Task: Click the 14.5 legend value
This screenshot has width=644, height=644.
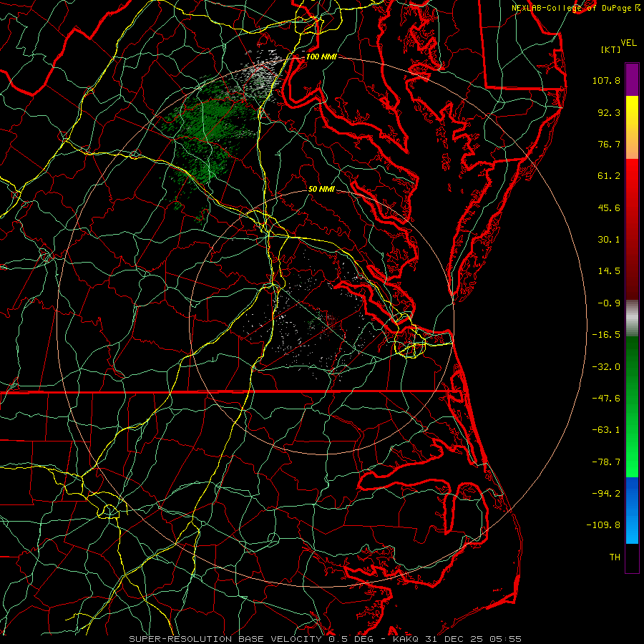Action: coord(609,271)
